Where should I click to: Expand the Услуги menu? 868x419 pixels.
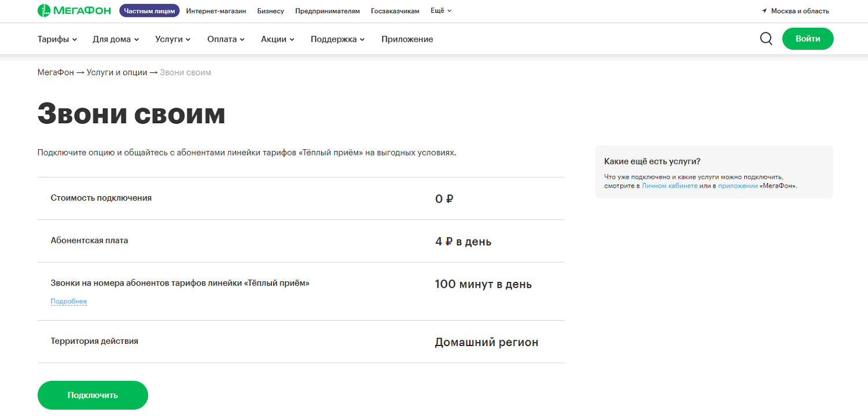pyautogui.click(x=173, y=39)
